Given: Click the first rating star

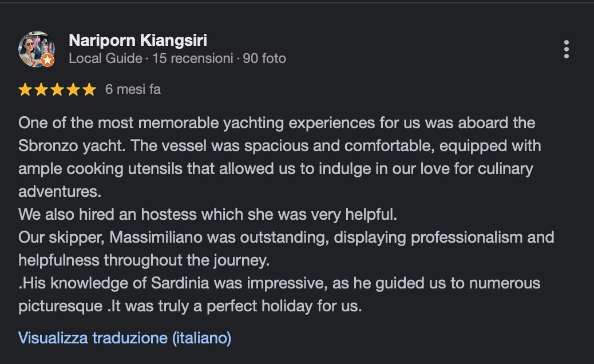Looking at the screenshot, I should coord(25,90).
